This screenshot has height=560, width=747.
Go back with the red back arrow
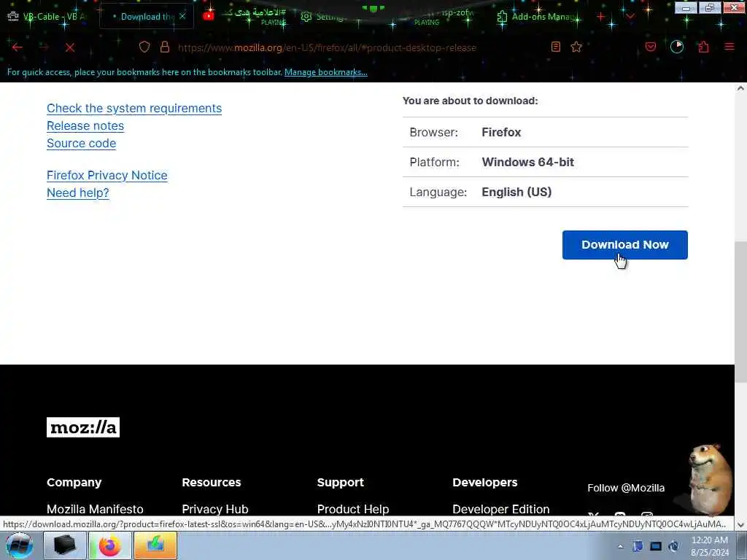[x=18, y=47]
